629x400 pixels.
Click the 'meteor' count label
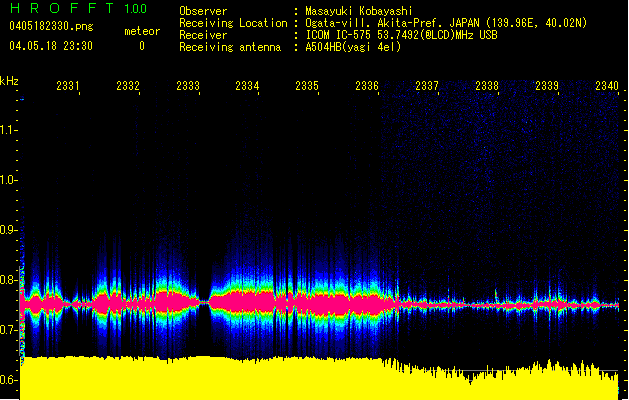pyautogui.click(x=142, y=31)
